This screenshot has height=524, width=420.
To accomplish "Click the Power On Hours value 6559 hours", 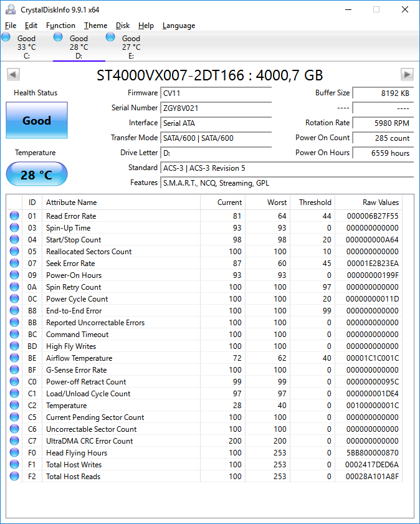I will pos(383,153).
